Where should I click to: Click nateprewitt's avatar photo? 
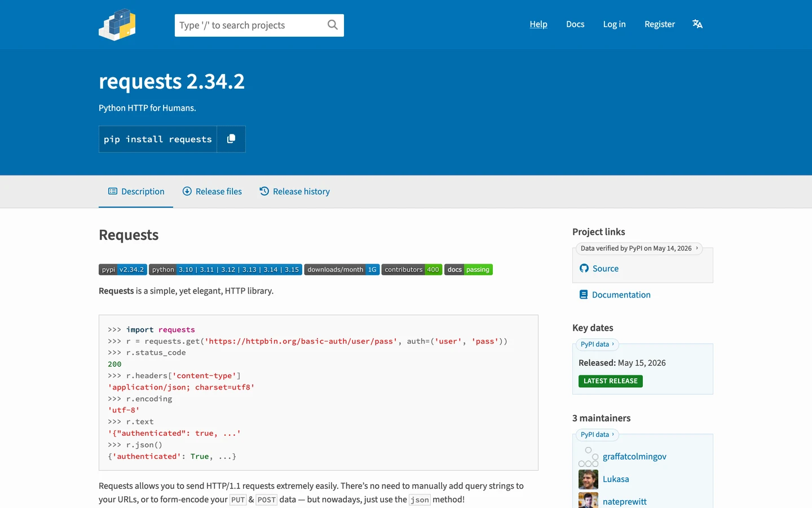[588, 500]
